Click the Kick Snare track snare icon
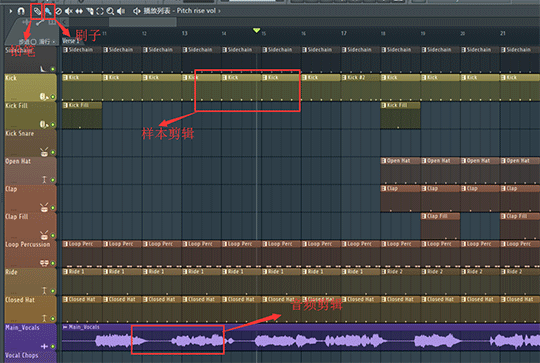540x363 pixels. (x=44, y=152)
